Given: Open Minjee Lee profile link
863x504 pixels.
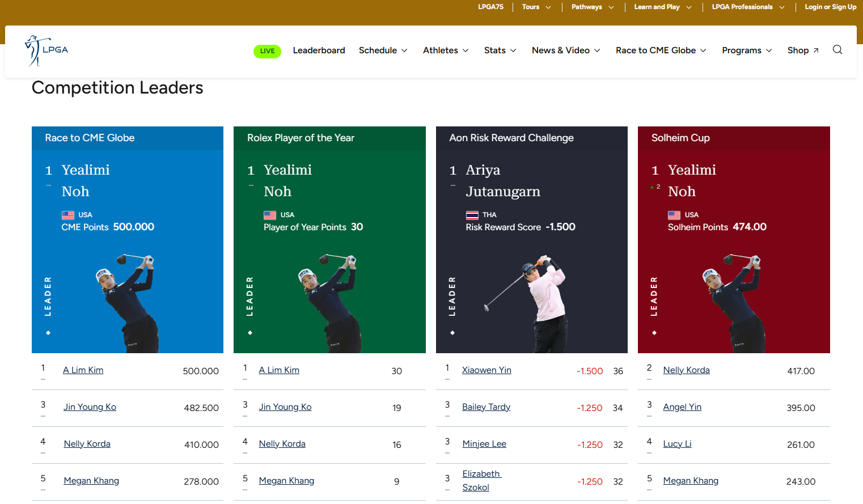Looking at the screenshot, I should (484, 444).
